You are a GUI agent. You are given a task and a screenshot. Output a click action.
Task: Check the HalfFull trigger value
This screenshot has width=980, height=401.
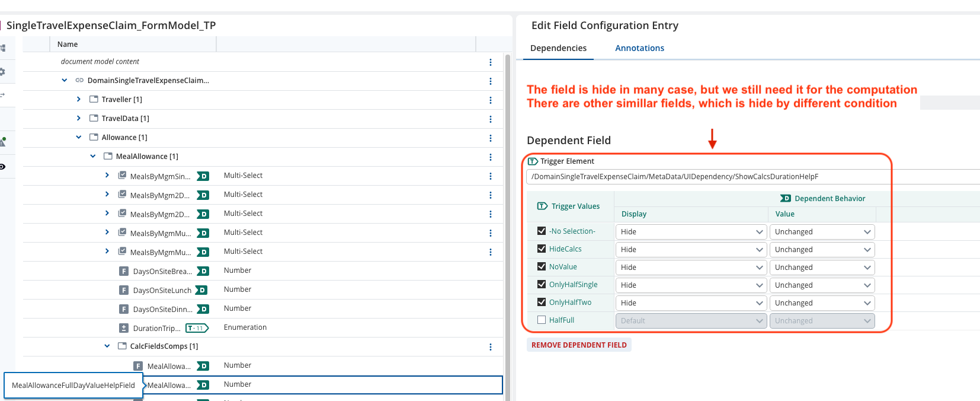[542, 320]
